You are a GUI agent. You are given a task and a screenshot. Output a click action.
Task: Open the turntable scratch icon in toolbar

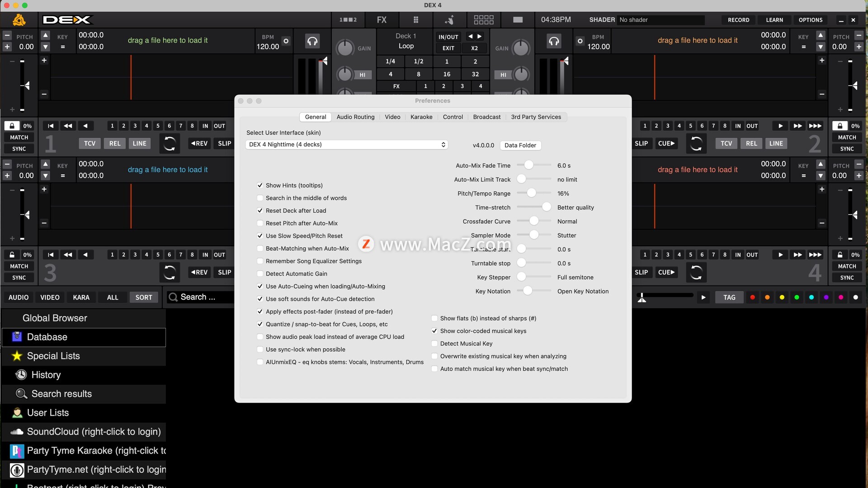pos(449,19)
